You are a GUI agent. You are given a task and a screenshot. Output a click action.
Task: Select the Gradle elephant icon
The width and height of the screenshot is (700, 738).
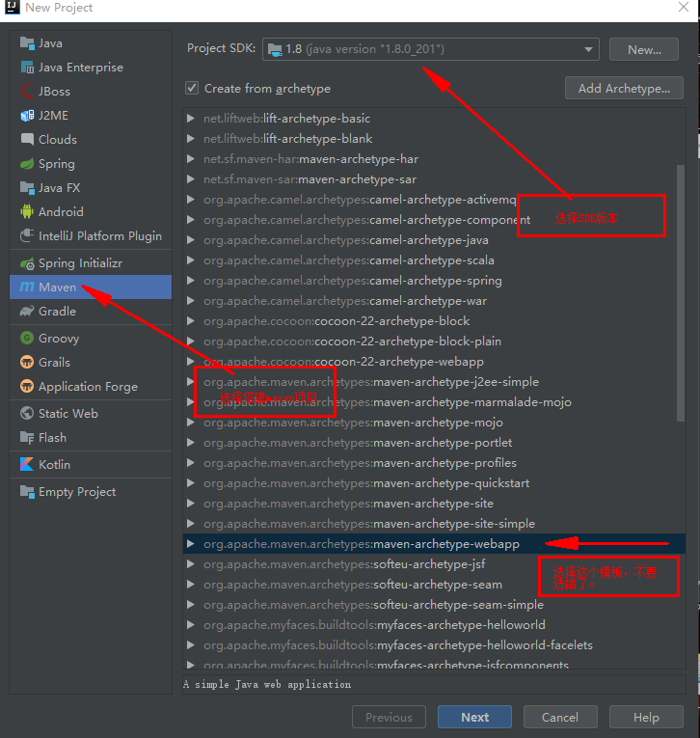(x=27, y=311)
